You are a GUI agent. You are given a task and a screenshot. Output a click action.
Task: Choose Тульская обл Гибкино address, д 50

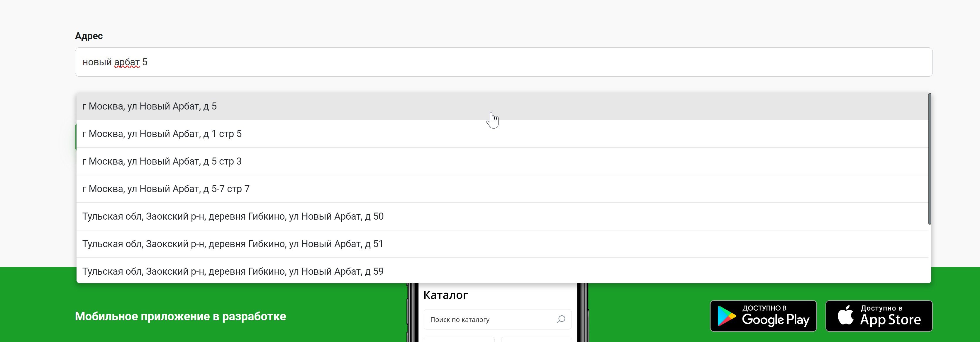click(233, 217)
